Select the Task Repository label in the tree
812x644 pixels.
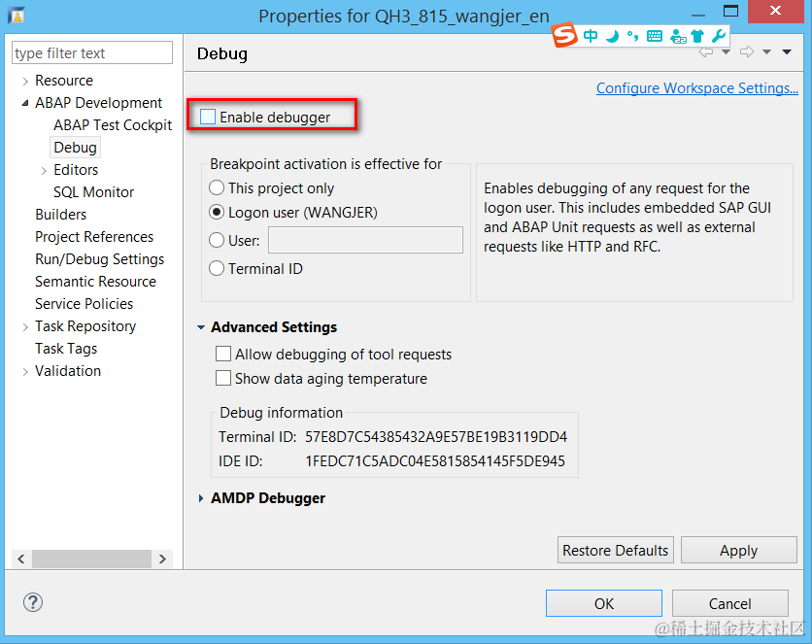[x=85, y=326]
